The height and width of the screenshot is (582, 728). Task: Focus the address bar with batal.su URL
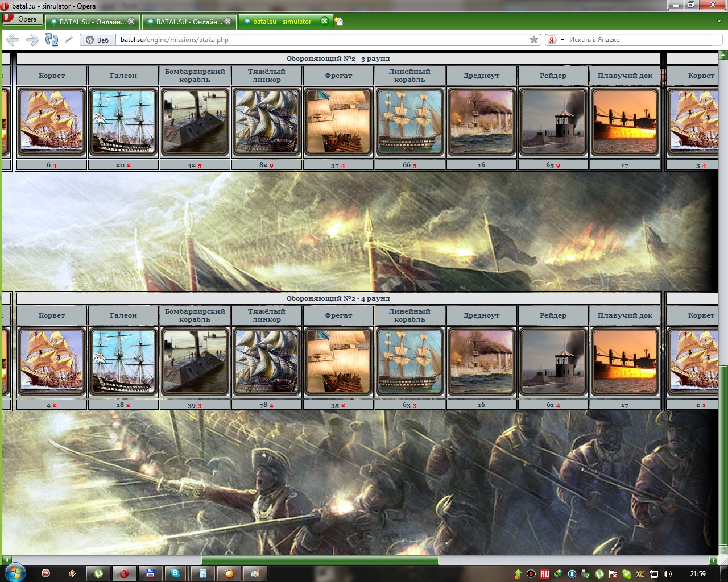point(321,40)
